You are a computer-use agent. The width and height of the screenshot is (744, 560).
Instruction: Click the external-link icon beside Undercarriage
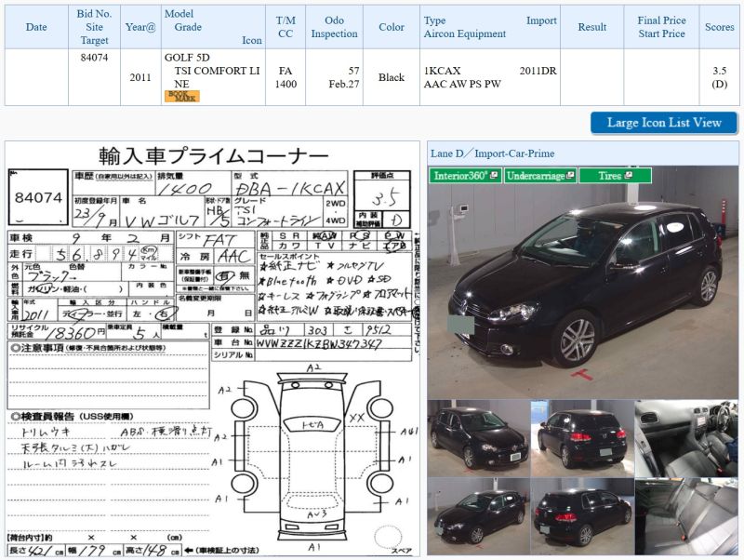coord(570,175)
